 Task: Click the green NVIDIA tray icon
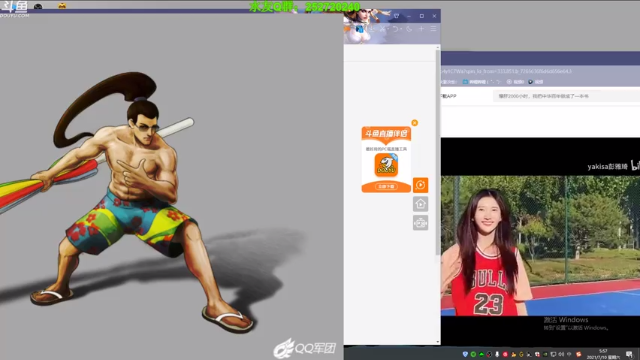pos(545,354)
